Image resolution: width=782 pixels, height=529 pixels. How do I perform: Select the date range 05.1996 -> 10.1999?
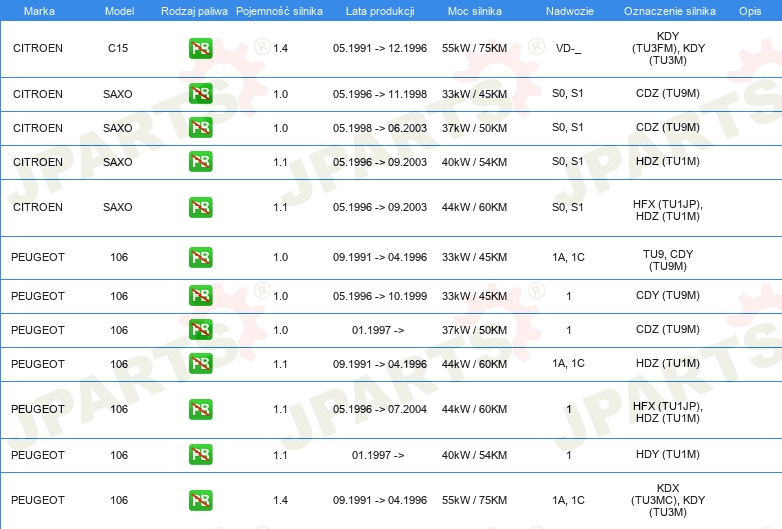pyautogui.click(x=380, y=296)
